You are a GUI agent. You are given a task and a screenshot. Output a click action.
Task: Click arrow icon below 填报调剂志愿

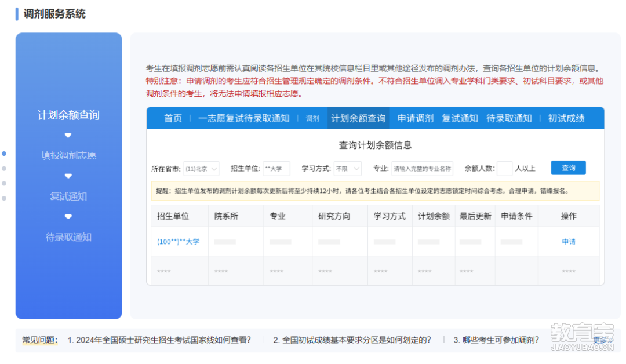pyautogui.click(x=68, y=176)
